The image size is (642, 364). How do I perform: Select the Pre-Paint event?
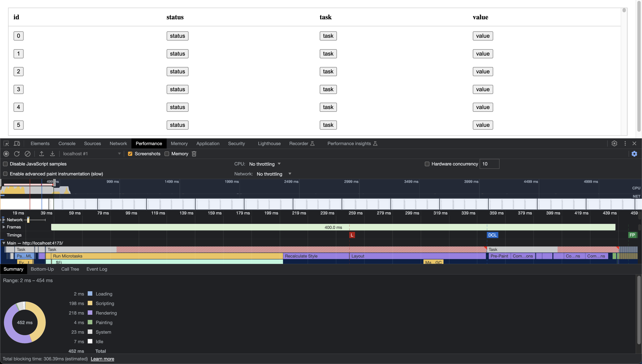pos(499,256)
